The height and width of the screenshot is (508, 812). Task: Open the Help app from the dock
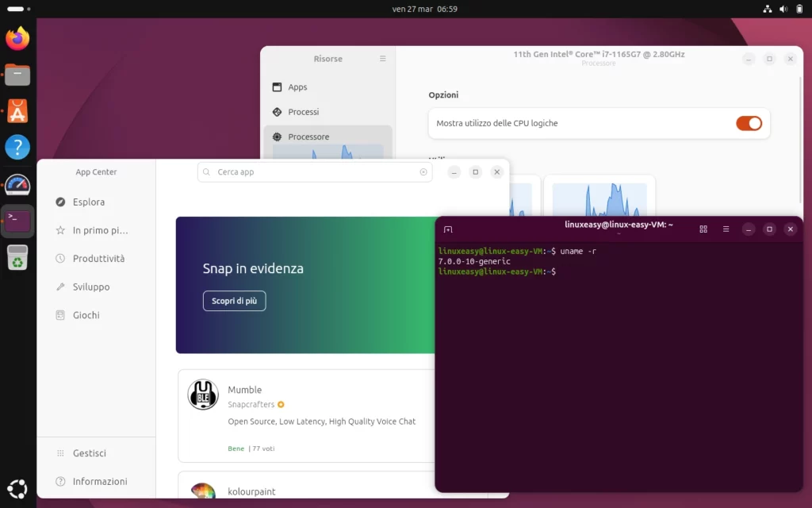click(17, 147)
